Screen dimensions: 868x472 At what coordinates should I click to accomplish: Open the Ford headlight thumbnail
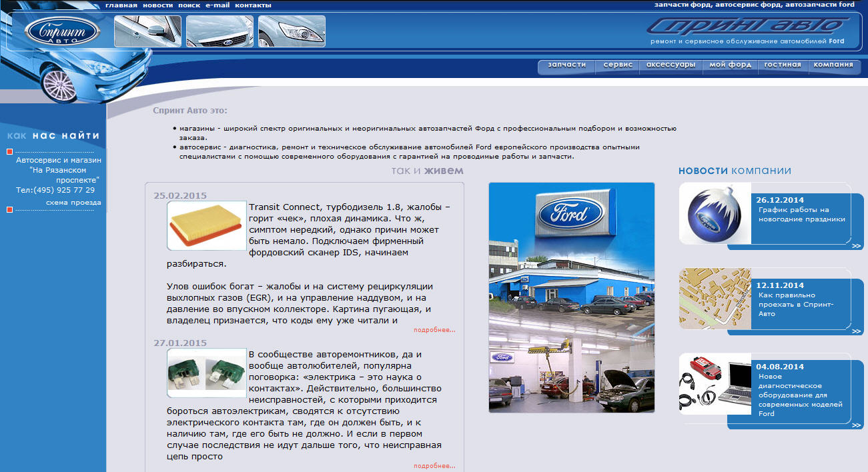292,31
